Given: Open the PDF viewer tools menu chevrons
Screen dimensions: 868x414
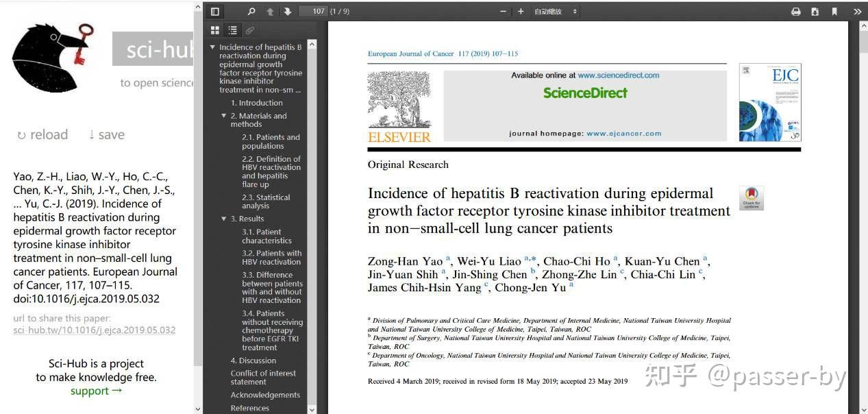Looking at the screenshot, I should pos(857,12).
